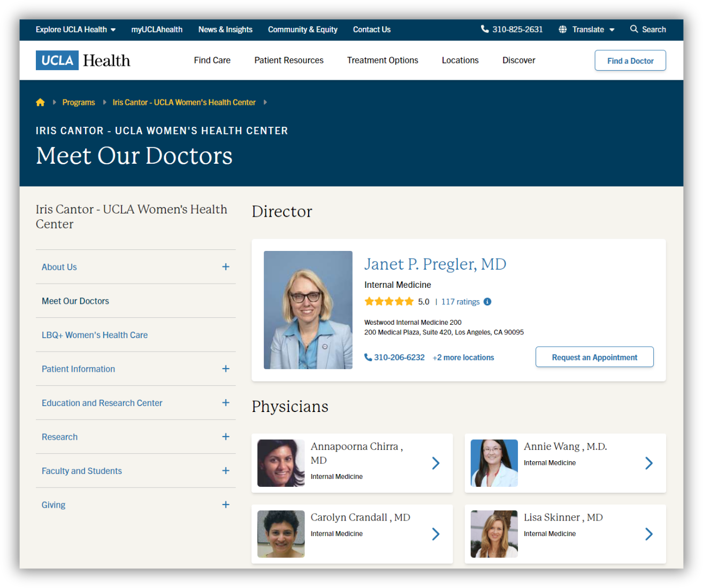This screenshot has width=703, height=588.
Task: Open the Discover menu
Action: 519,60
